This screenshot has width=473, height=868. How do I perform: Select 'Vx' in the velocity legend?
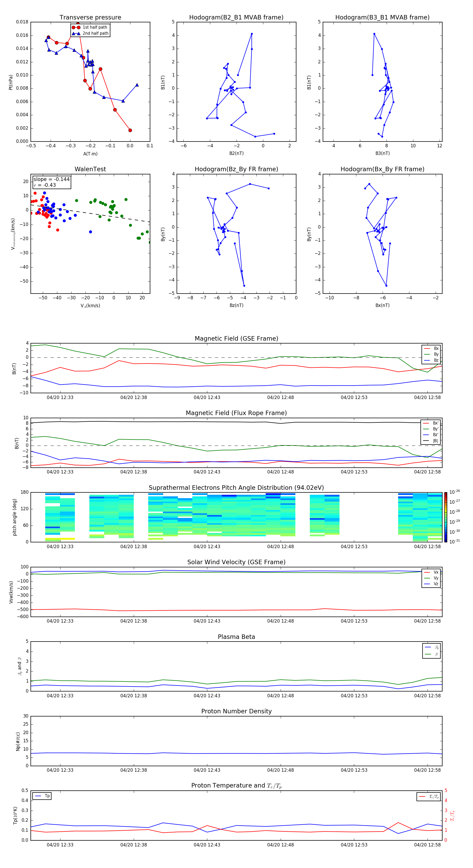point(431,572)
